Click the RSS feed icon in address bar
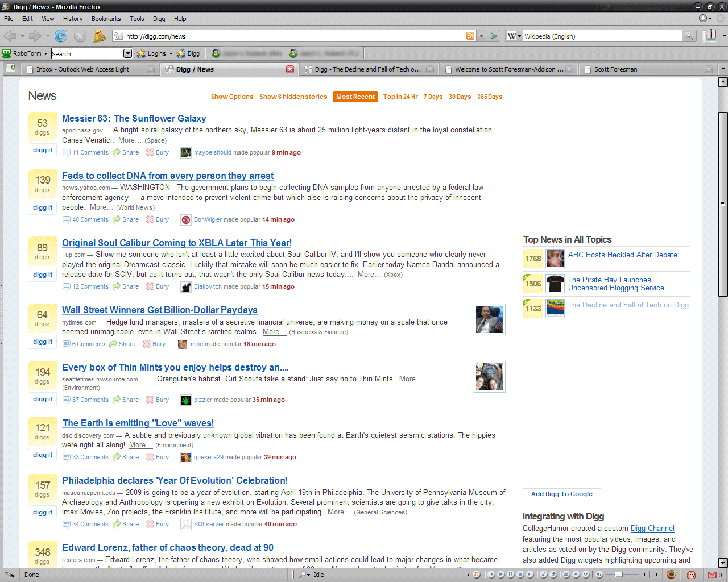Screen dimensions: 728x582 click(470, 36)
